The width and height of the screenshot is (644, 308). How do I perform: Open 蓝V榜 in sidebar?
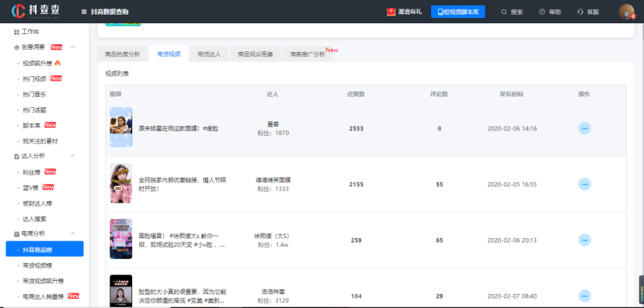[31, 188]
